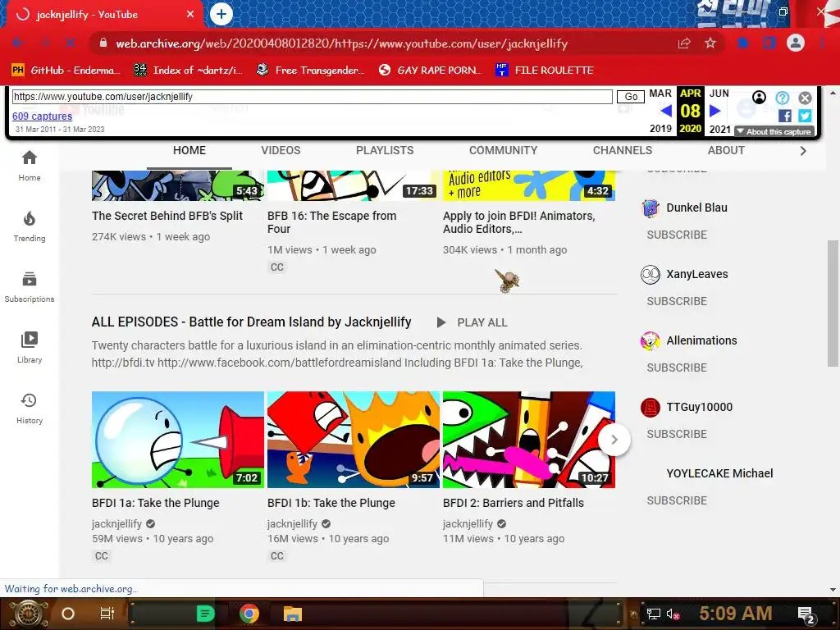Go back to previous page
The width and height of the screenshot is (840, 630).
18,43
